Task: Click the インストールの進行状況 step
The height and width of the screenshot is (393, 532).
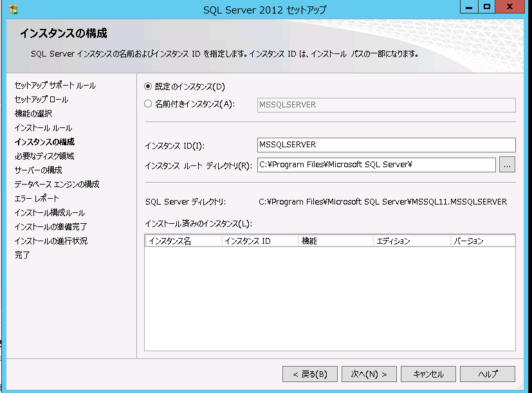Action: pyautogui.click(x=51, y=241)
